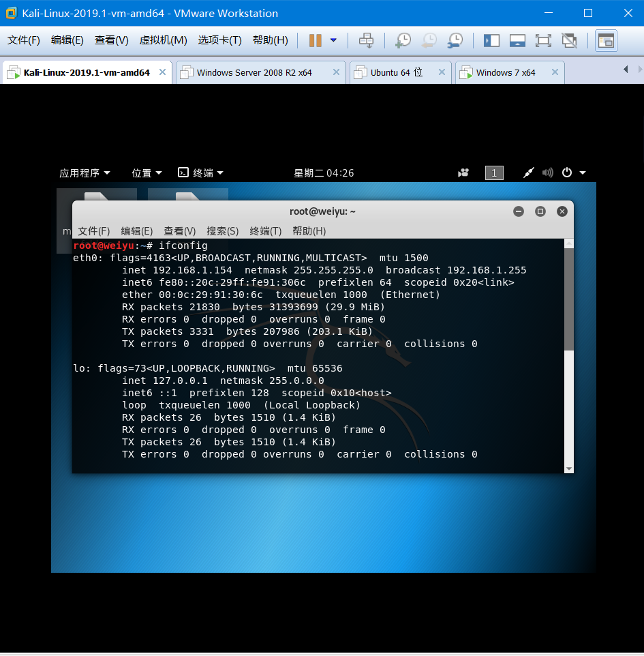Open VMware 虚拟机(M) menu
644x656 pixels.
[163, 40]
